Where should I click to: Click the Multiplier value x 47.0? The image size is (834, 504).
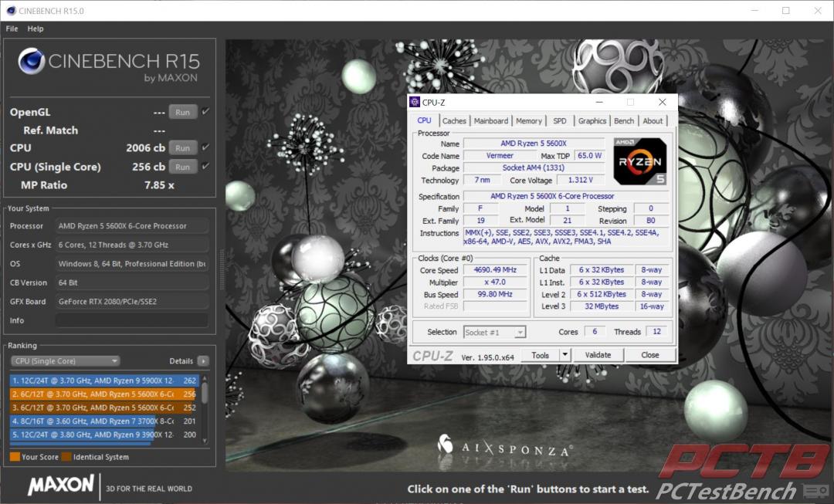pyautogui.click(x=495, y=282)
